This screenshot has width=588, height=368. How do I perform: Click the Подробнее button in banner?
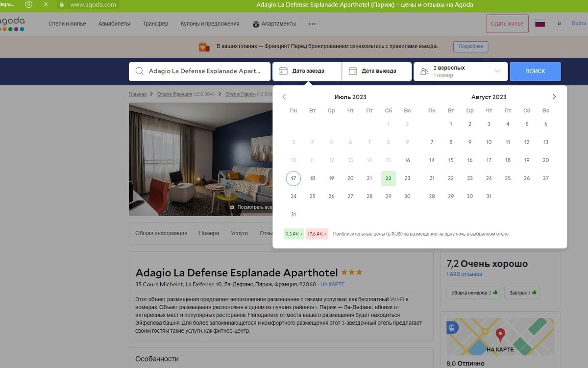(470, 47)
